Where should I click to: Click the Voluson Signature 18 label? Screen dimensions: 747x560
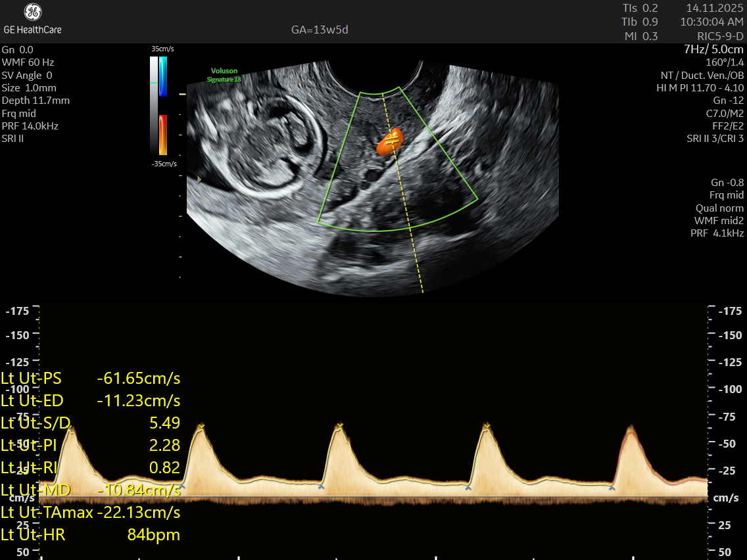pyautogui.click(x=224, y=75)
